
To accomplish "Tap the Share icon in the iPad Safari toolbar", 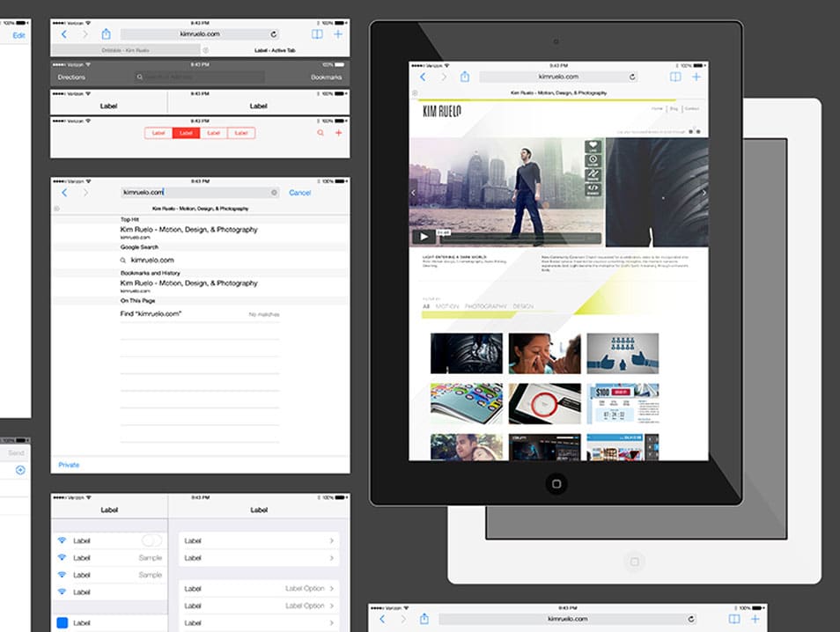I will 463,76.
